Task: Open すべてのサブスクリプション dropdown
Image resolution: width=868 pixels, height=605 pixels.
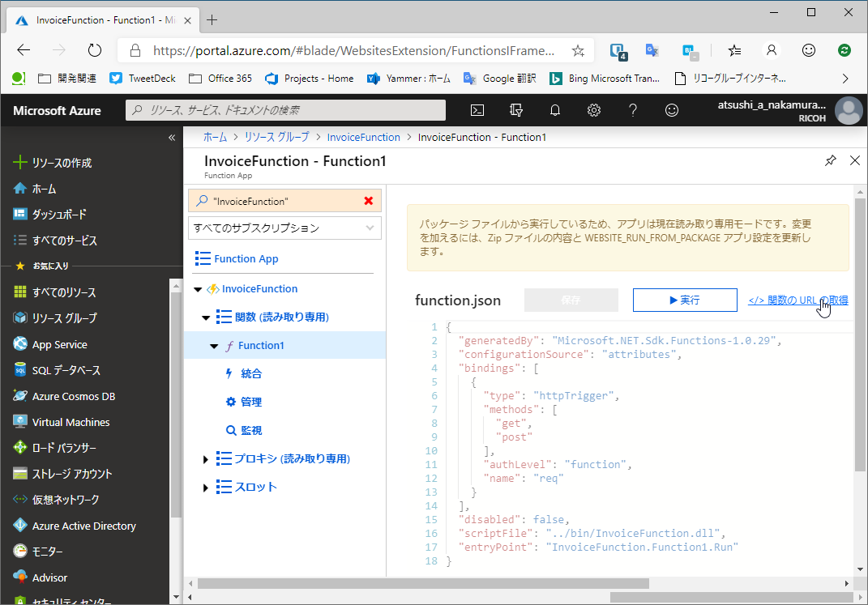Action: pos(284,228)
